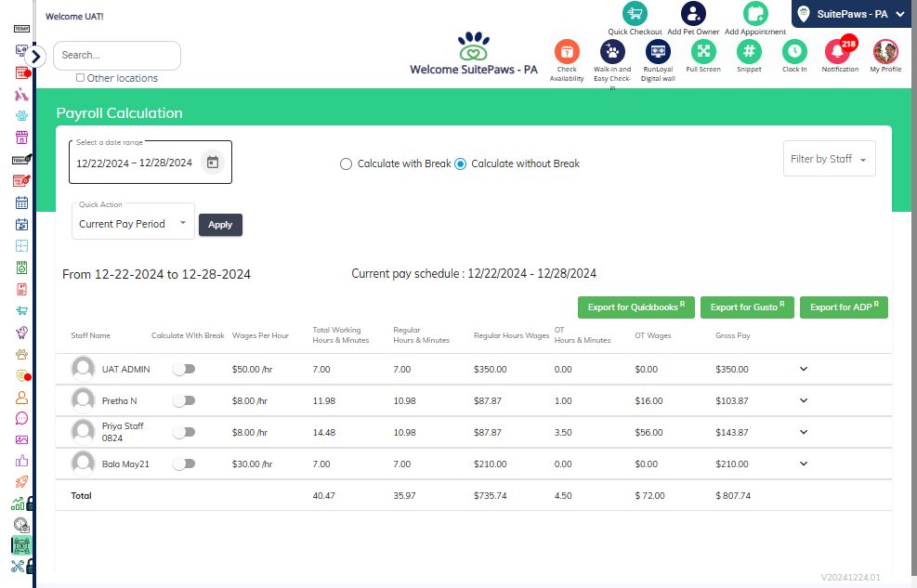Expand Priya Staff 0824 row details
This screenshot has width=917, height=588.
804,432
